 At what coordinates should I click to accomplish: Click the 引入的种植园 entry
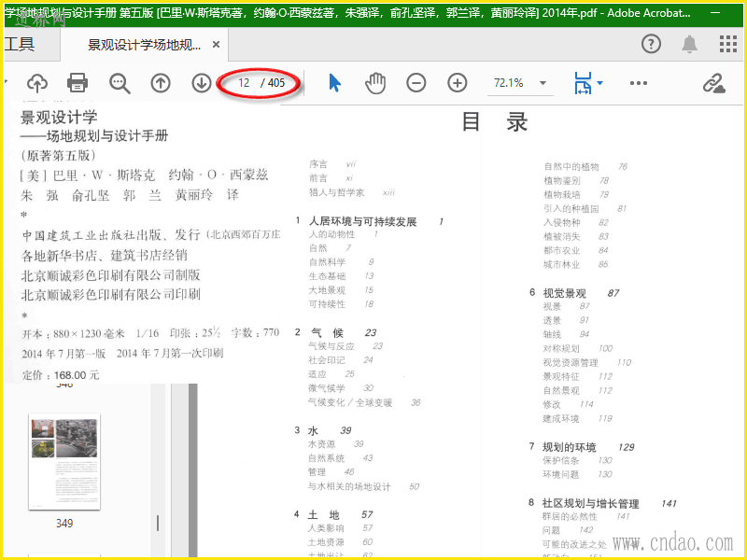tap(571, 208)
